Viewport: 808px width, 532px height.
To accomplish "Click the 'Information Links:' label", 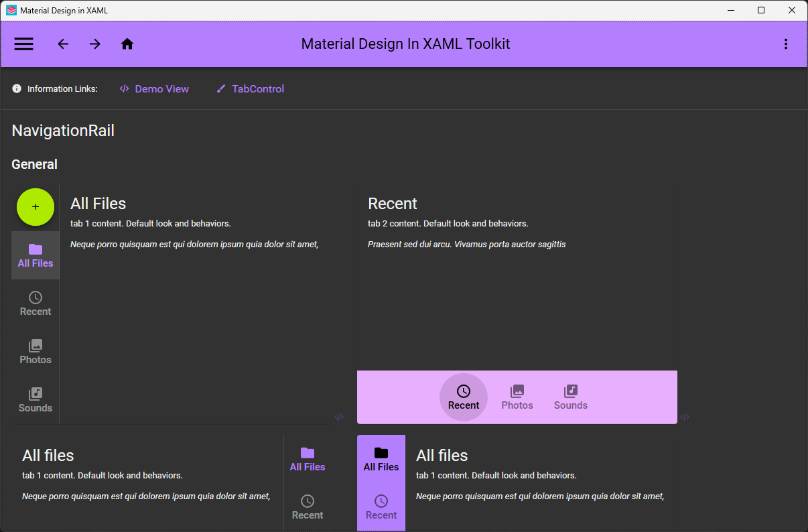I will (x=62, y=88).
